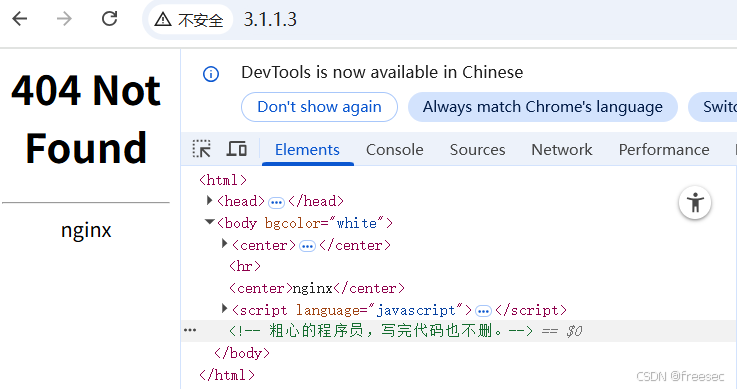The width and height of the screenshot is (737, 389).
Task: Click the cut-off Switch DevTools language button
Action: pos(713,107)
